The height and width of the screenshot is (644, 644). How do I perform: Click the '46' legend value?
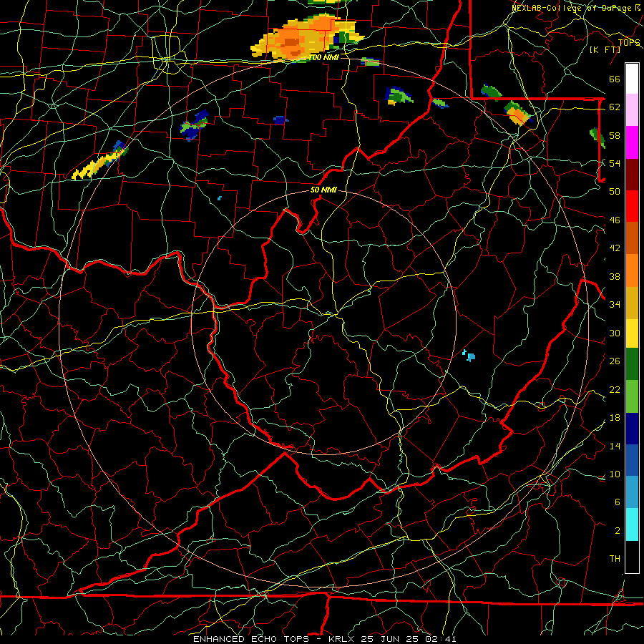(x=615, y=220)
